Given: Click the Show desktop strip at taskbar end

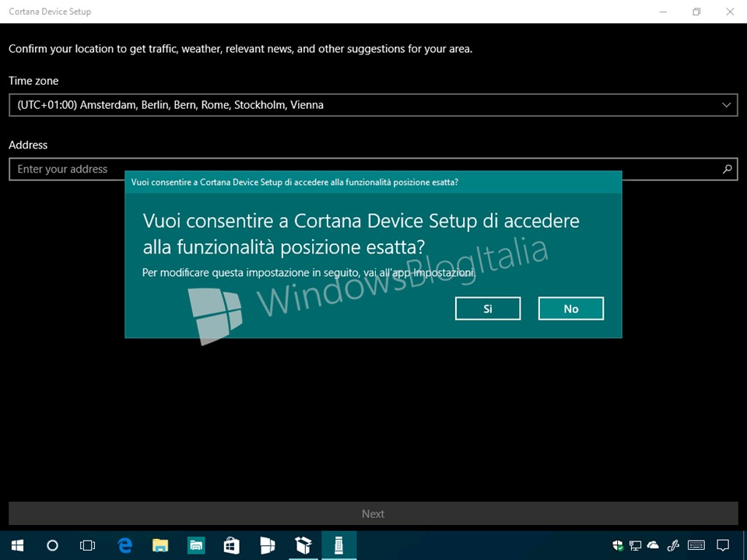Looking at the screenshot, I should pos(745,545).
